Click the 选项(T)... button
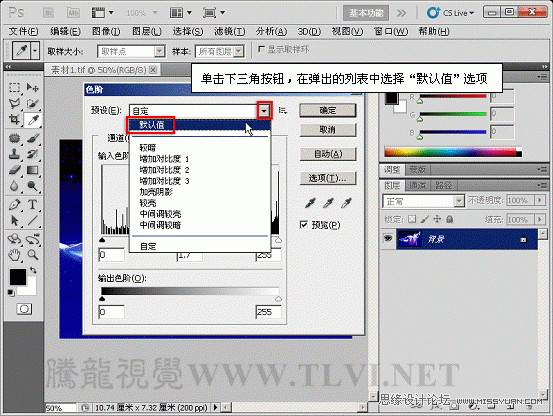Screen dimensions: 553x416 click(x=328, y=178)
